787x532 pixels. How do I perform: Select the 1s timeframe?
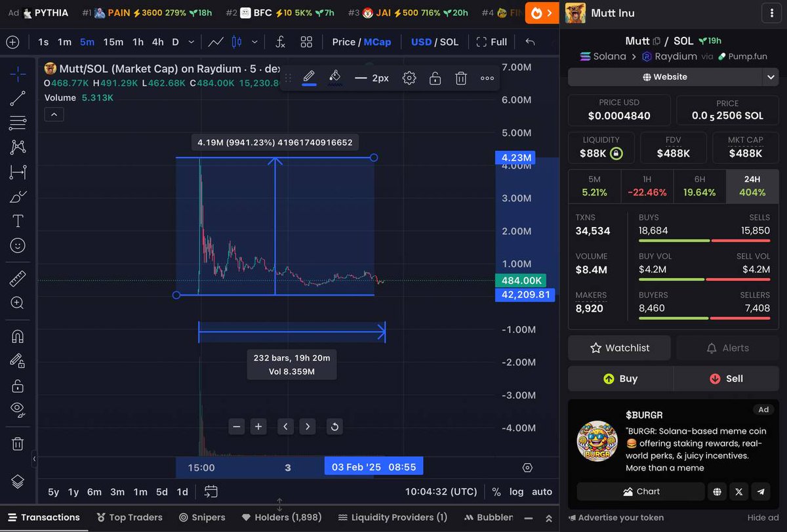(x=43, y=42)
